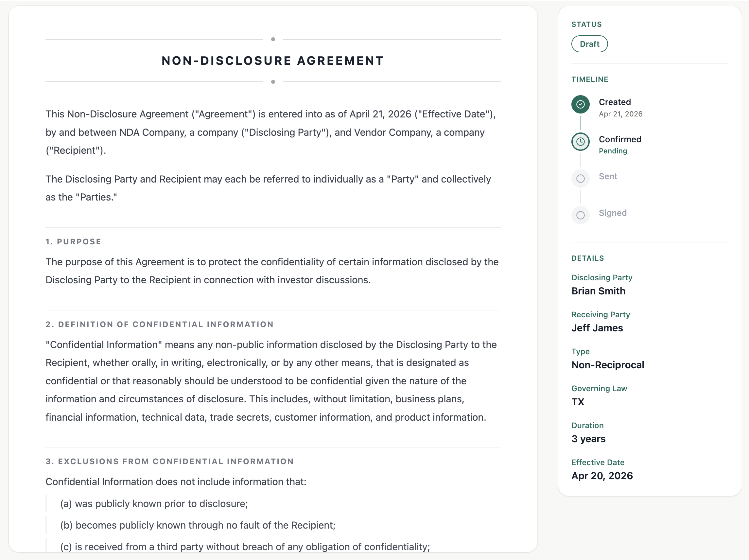Screen dimensions: 749x560
Task: Click the Non-Reciprocal type value
Action: click(607, 365)
